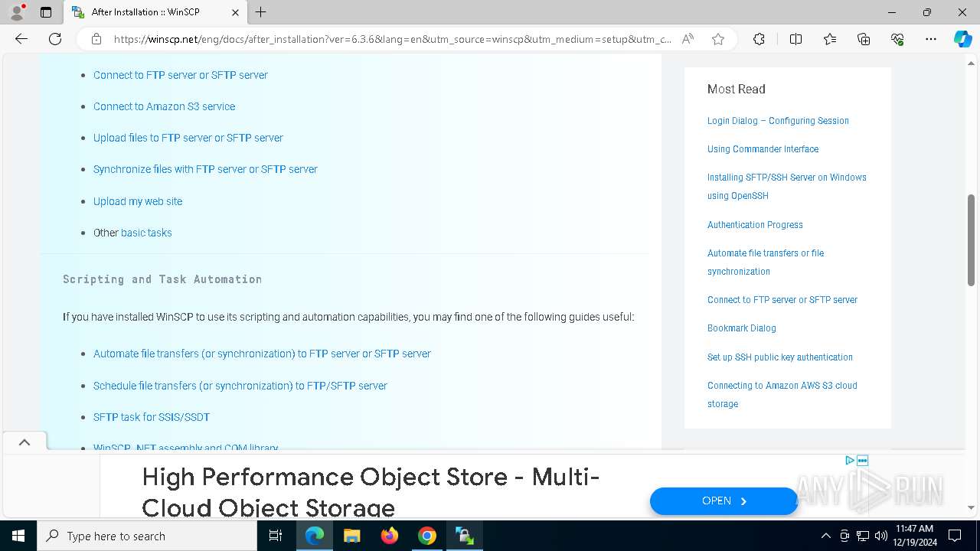
Task: Open Browser essentials heart icon
Action: 897,39
